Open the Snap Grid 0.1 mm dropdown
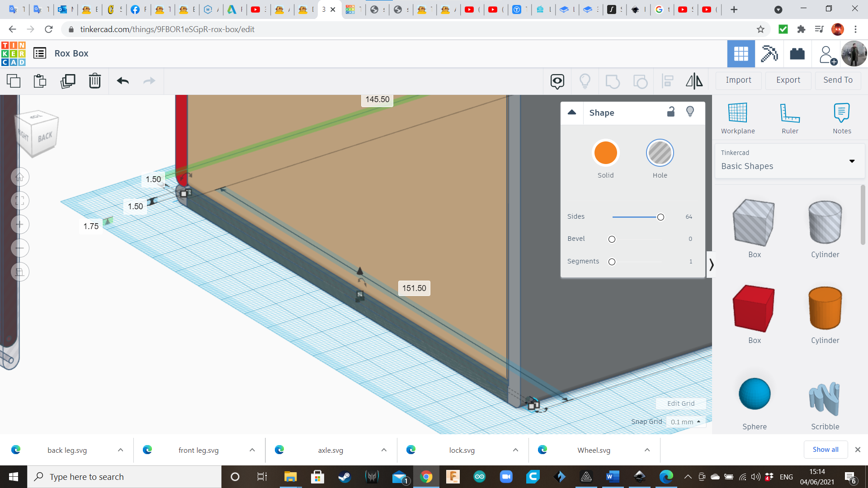The height and width of the screenshot is (488, 868). click(x=686, y=422)
